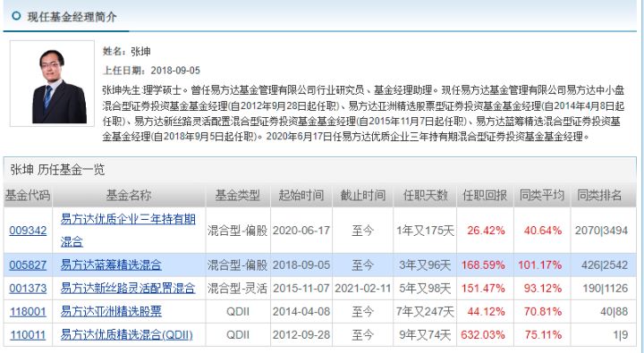Click peer average 75.11%

coord(543,335)
